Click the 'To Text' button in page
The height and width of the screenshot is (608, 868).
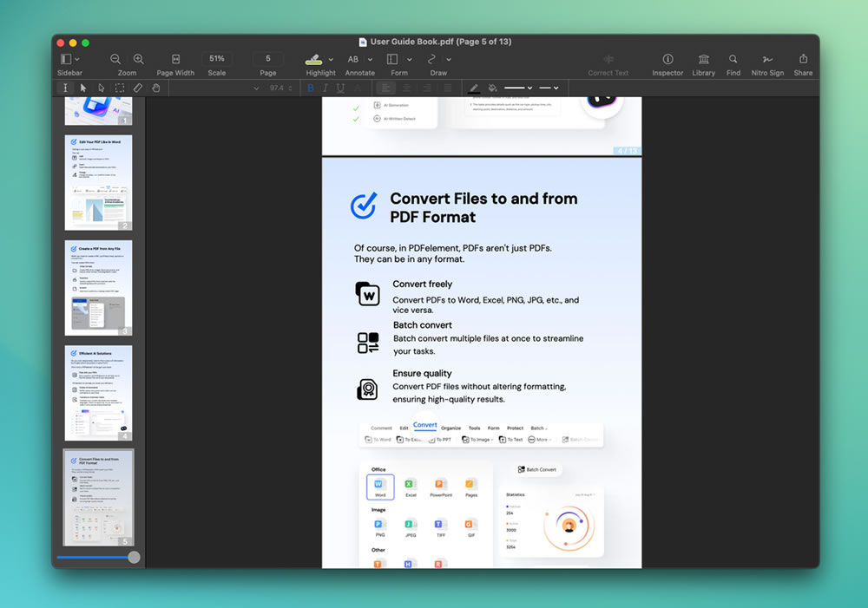(x=510, y=440)
